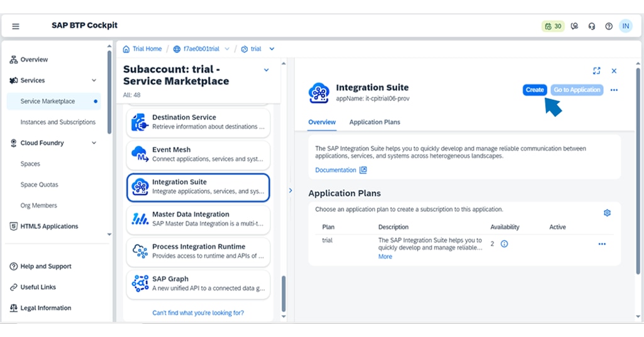Click the Integration Suite tile icon
The width and height of the screenshot is (644, 337).
140,187
